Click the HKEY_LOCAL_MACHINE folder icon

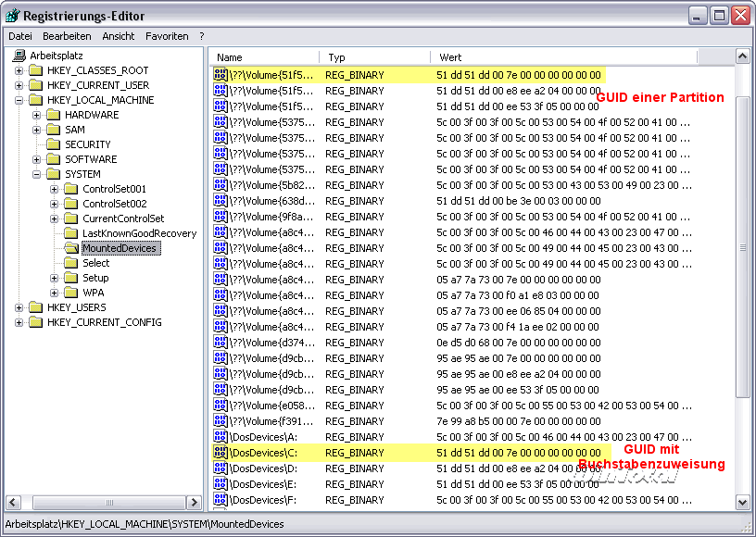(36, 100)
